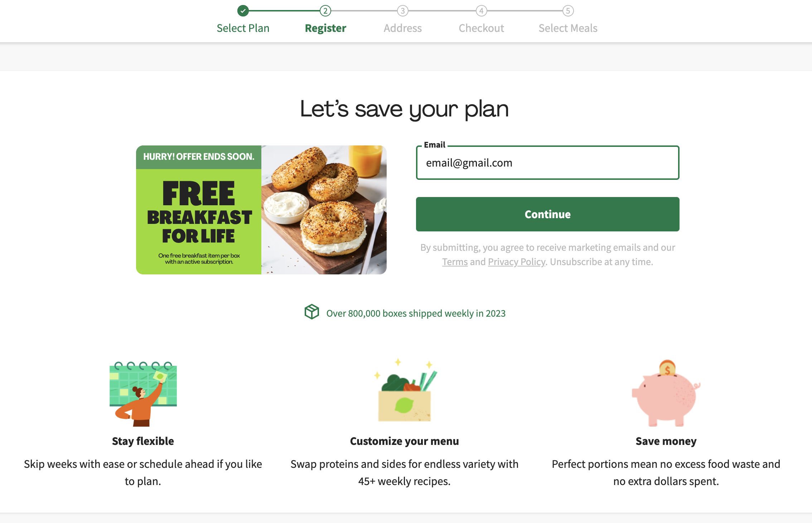
Task: Click the step 3 circle indicator
Action: pos(403,11)
